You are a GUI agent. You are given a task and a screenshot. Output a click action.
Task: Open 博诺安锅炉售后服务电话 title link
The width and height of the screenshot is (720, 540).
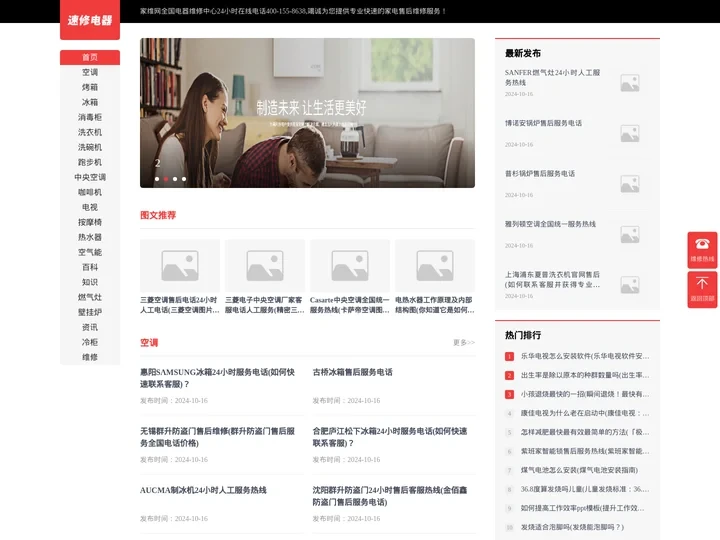(x=543, y=123)
